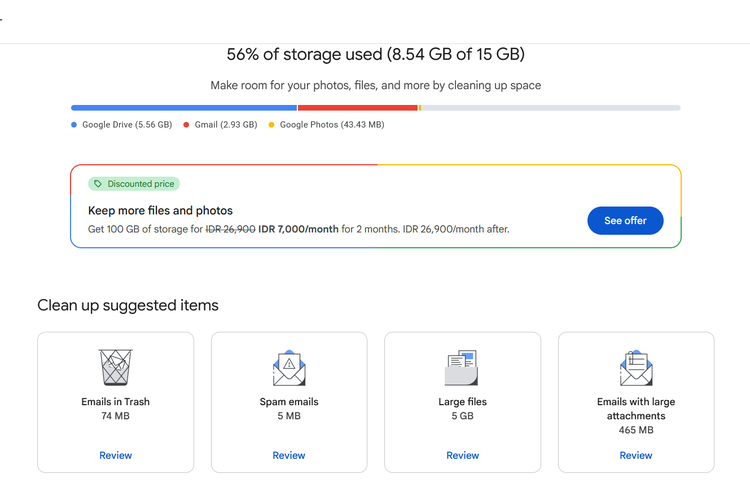This screenshot has height=500, width=750.
Task: Click the Spam emails warning envelope icon
Action: click(x=289, y=368)
